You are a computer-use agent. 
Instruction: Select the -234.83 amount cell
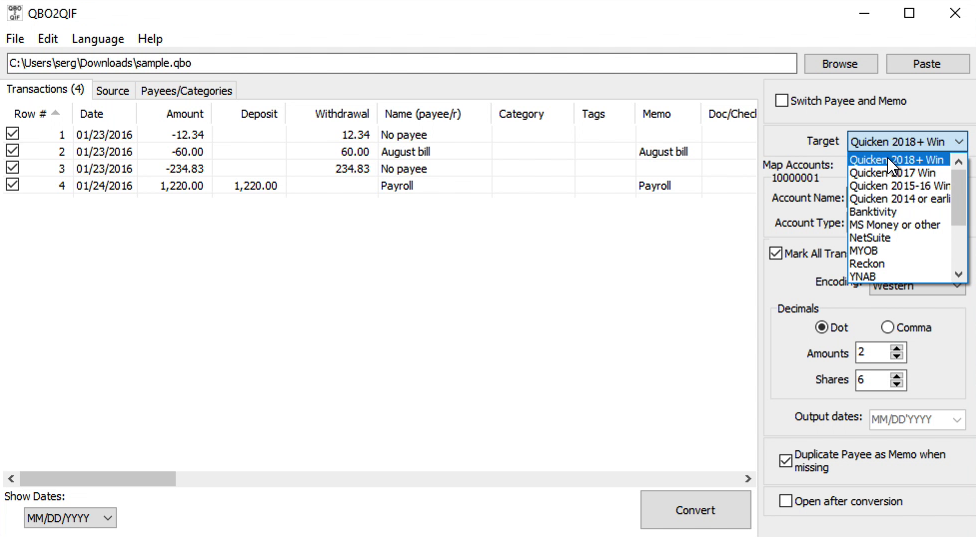[174, 169]
